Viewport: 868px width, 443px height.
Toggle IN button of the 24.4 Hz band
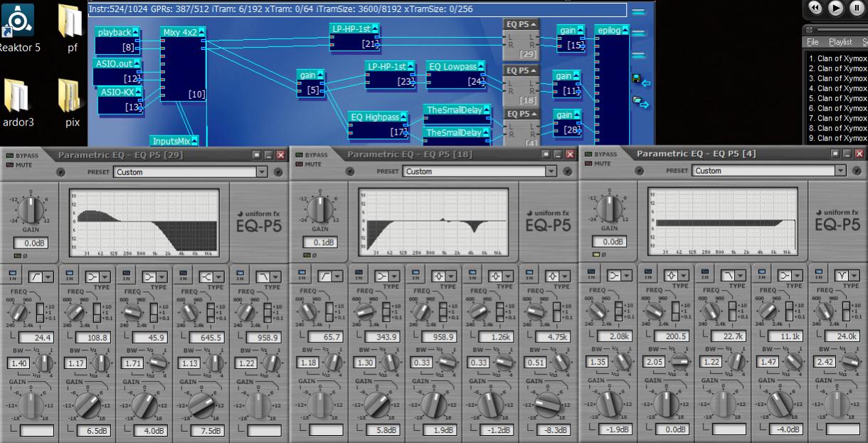click(13, 276)
